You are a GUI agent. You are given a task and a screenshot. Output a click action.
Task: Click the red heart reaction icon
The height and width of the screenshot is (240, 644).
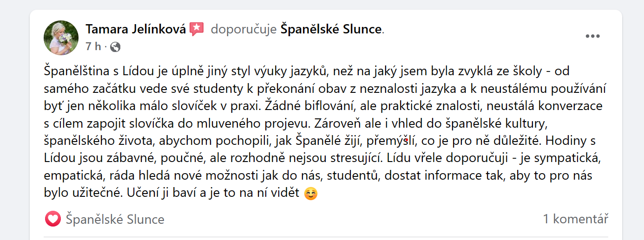[x=53, y=219]
